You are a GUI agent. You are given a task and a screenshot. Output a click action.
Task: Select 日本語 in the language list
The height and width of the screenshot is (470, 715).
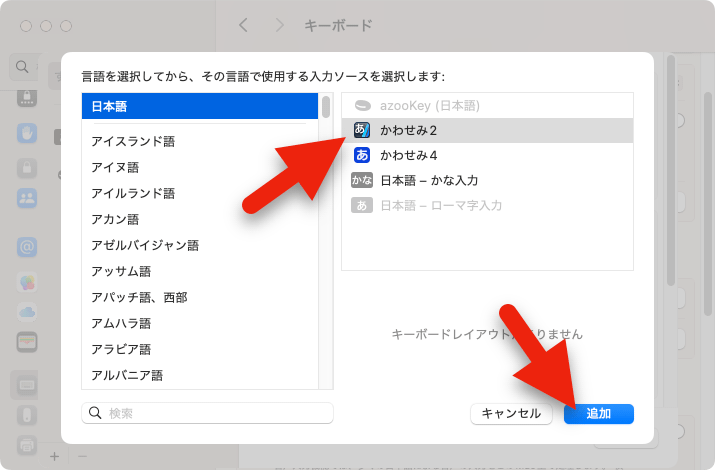pos(200,106)
